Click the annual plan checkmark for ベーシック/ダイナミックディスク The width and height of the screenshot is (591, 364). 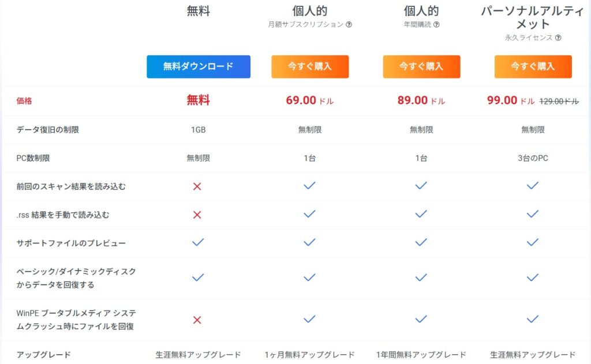pos(421,277)
